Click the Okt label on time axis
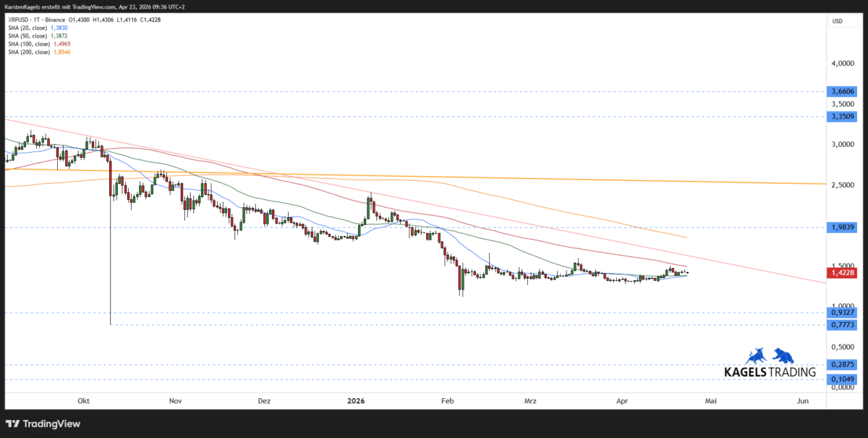Viewport: 868px width, 438px height. click(x=84, y=400)
